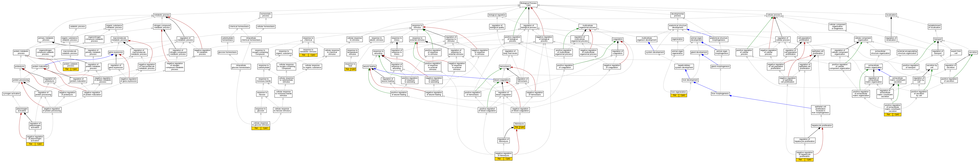Image resolution: width=980 pixels, height=163 pixels.
Task: Select the 'proteolysis' node
Action: tap(20, 66)
